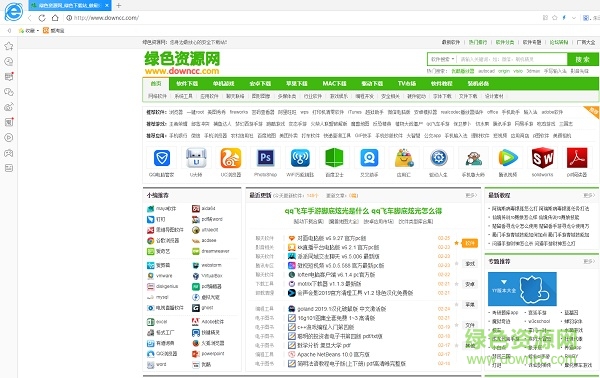Open the search category dropdown
The height and width of the screenshot is (378, 600).
[x=442, y=59]
